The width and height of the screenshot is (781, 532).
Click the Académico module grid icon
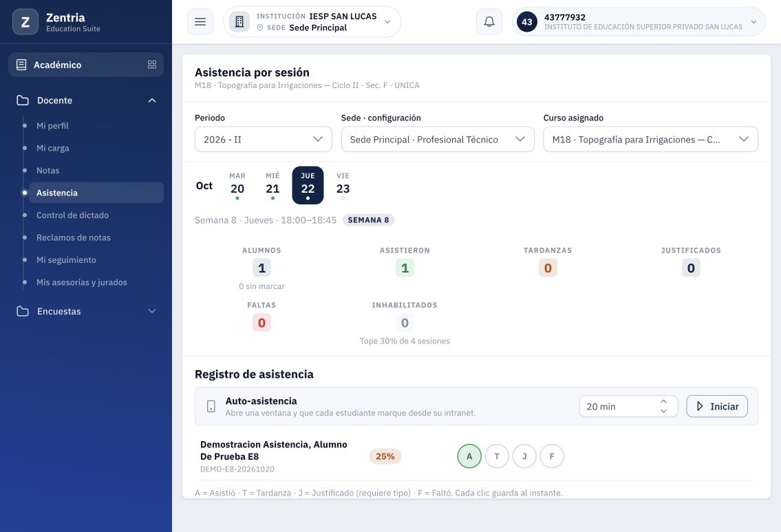click(152, 65)
